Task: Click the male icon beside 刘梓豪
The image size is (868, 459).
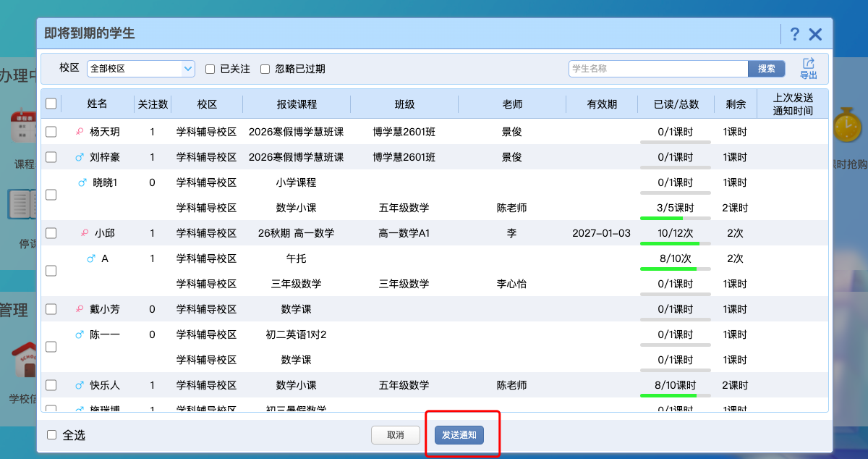Action: click(x=80, y=157)
